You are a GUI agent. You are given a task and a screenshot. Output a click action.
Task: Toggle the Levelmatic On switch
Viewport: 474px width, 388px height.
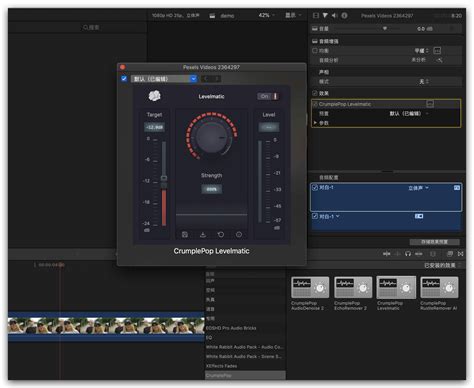coord(268,96)
